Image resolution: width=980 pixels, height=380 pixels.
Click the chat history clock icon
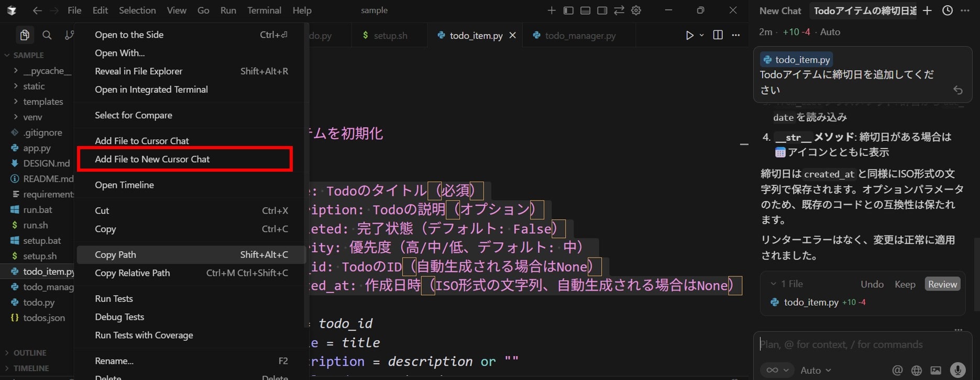click(x=947, y=10)
